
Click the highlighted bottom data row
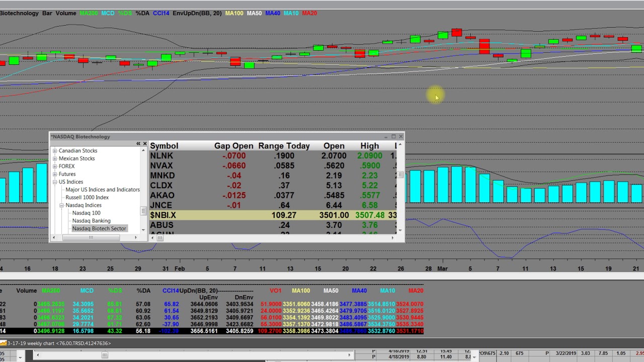[212, 331]
